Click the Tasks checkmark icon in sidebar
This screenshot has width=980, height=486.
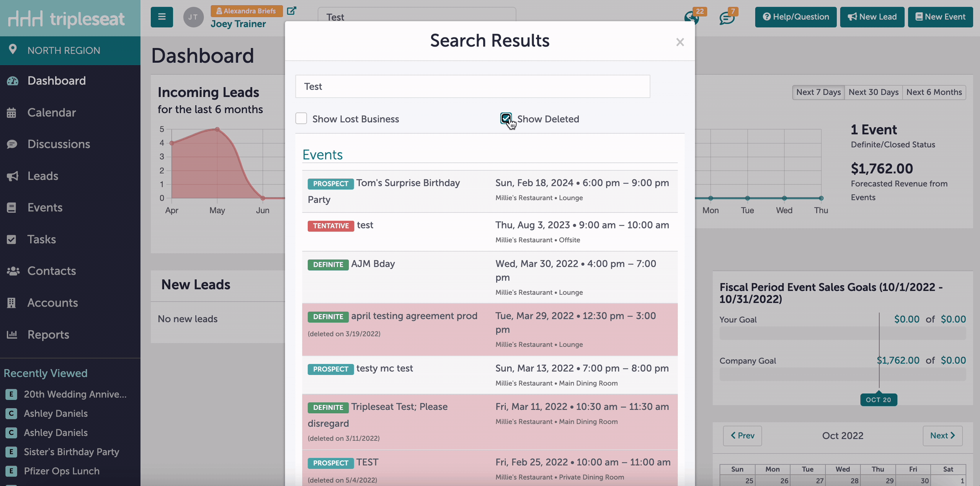(11, 239)
